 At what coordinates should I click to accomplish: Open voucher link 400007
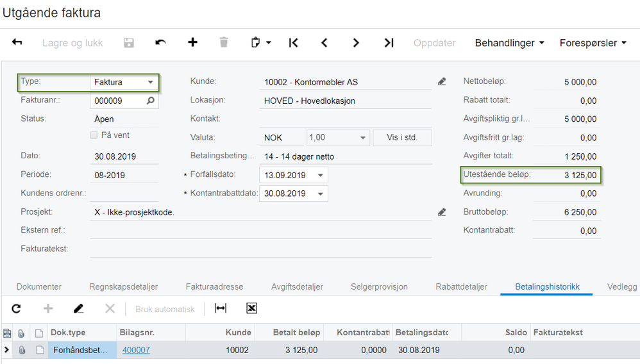pos(136,350)
